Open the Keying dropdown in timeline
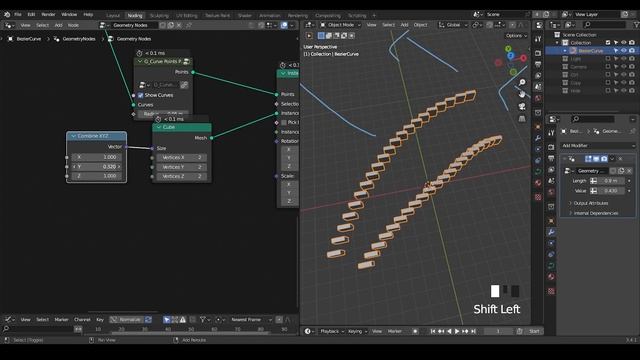This screenshot has height=360, width=640. coord(357,331)
